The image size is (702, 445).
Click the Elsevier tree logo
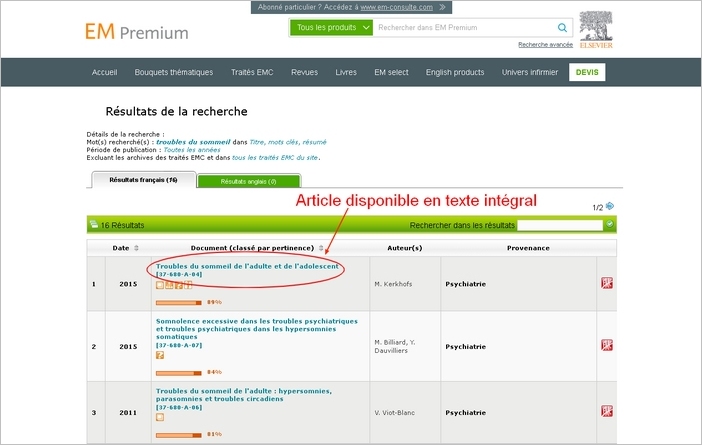[x=596, y=30]
